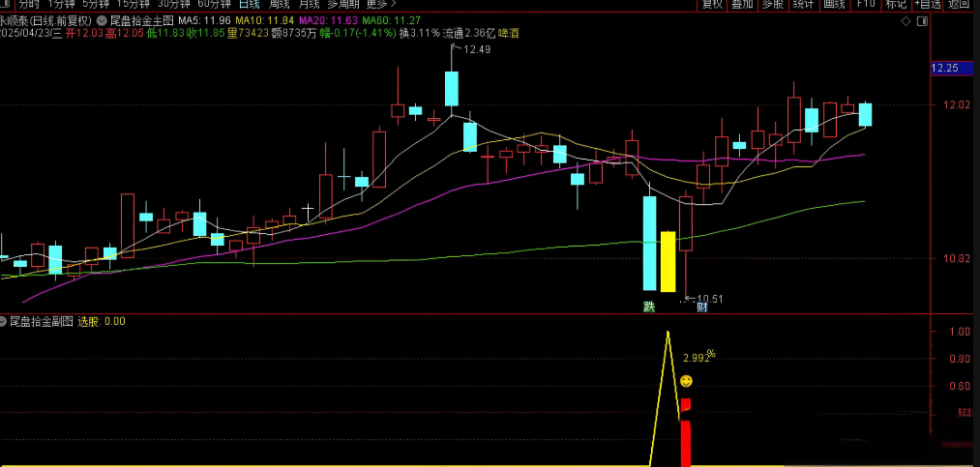Click the 复权 adjustment button
The height and width of the screenshot is (467, 980).
pos(712,4)
